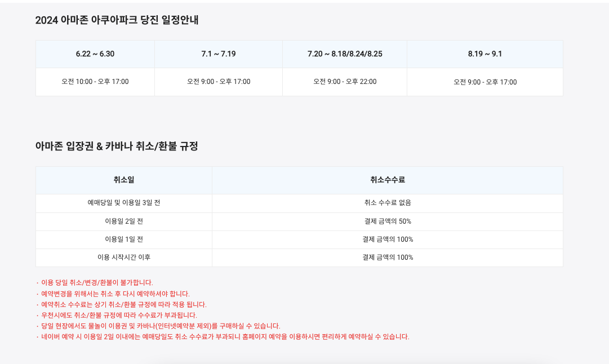Viewport: 609px width, 364px height.
Task: Click the notice starting '당일 현장에서도 물놀이 이용권'
Action: coord(161,326)
